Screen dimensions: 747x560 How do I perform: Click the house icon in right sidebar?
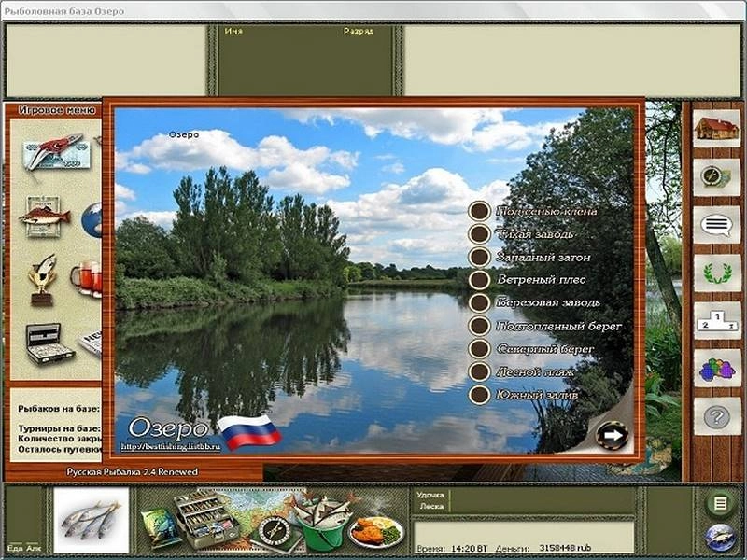[716, 128]
